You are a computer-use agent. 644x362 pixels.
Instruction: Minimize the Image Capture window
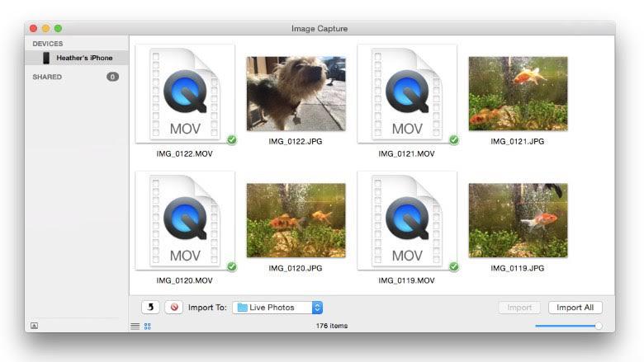[x=46, y=28]
